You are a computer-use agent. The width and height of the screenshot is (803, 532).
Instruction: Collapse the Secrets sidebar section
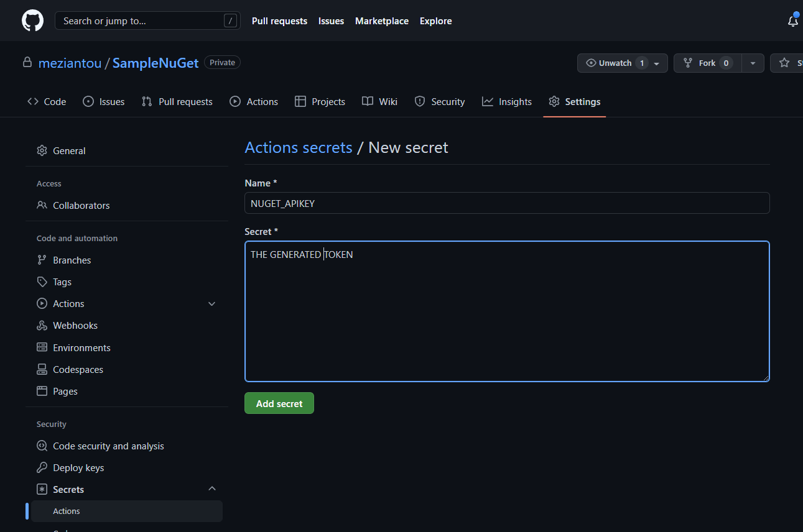click(x=211, y=489)
